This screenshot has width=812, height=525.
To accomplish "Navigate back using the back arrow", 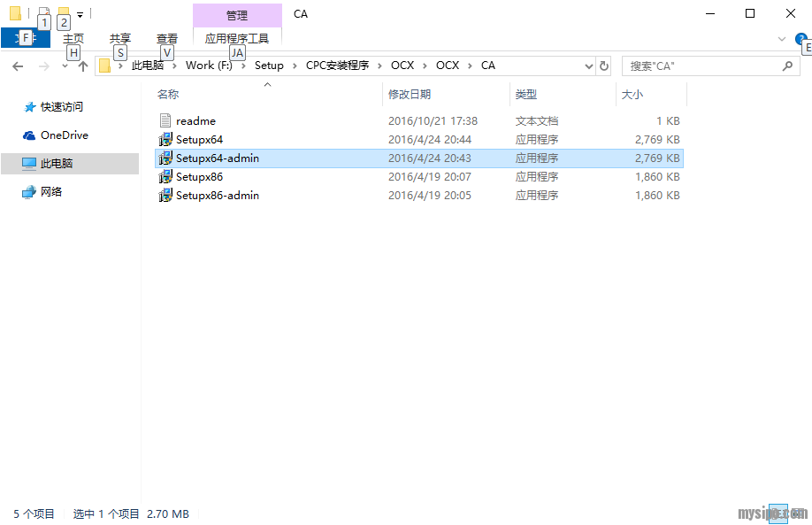I will tap(18, 66).
